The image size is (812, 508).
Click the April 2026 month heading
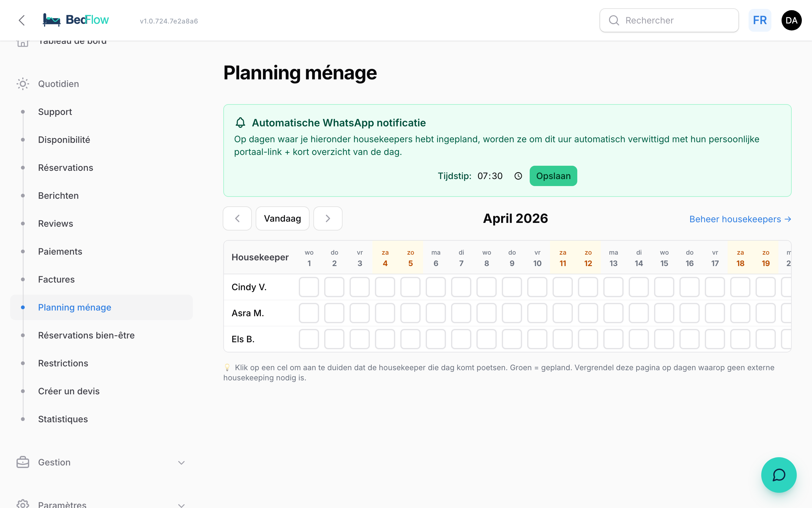click(x=515, y=218)
